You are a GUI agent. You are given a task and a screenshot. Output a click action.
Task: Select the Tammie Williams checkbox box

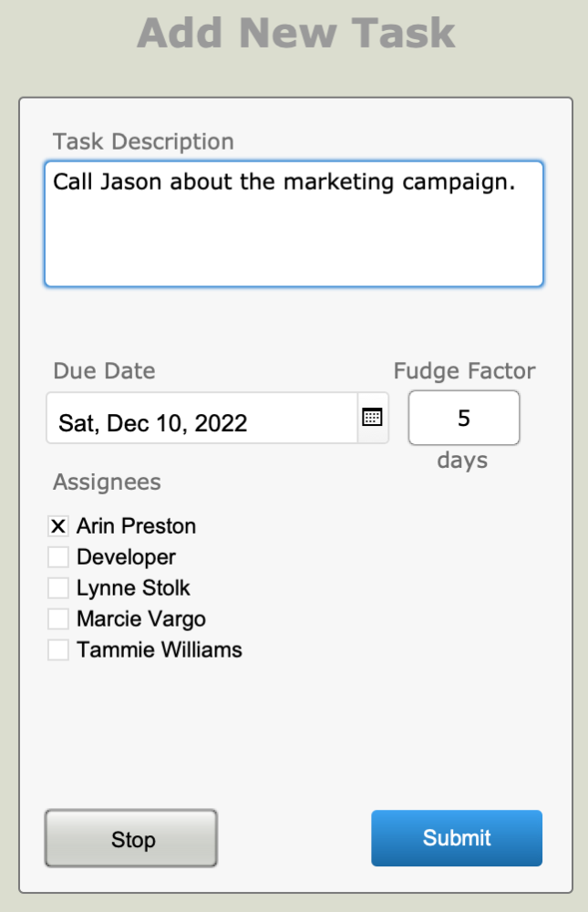[x=58, y=650]
